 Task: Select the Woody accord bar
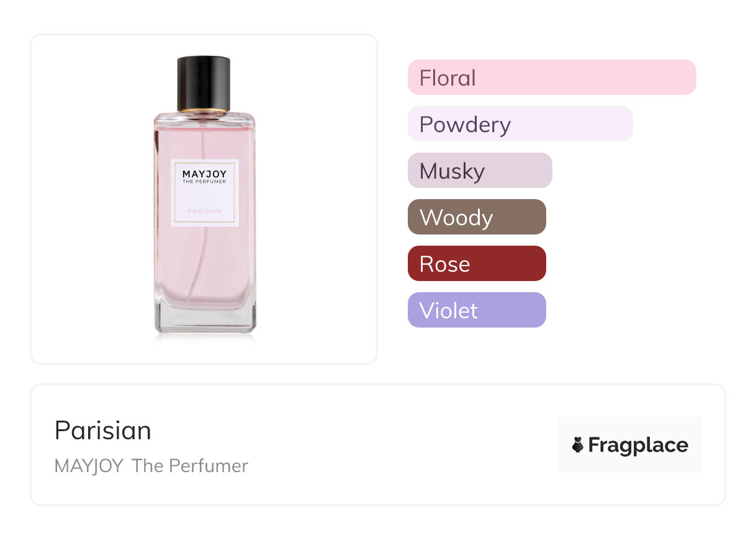click(476, 217)
